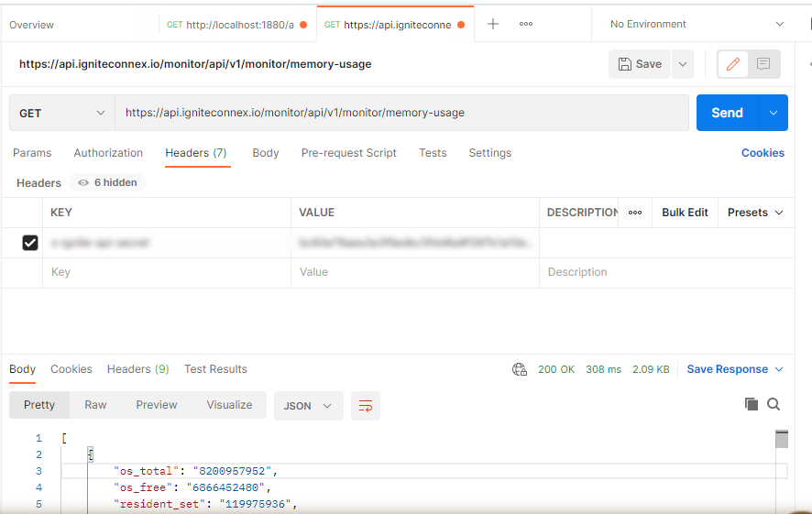Screen dimensions: 812x514
Task: Click the globe network info icon
Action: click(520, 369)
